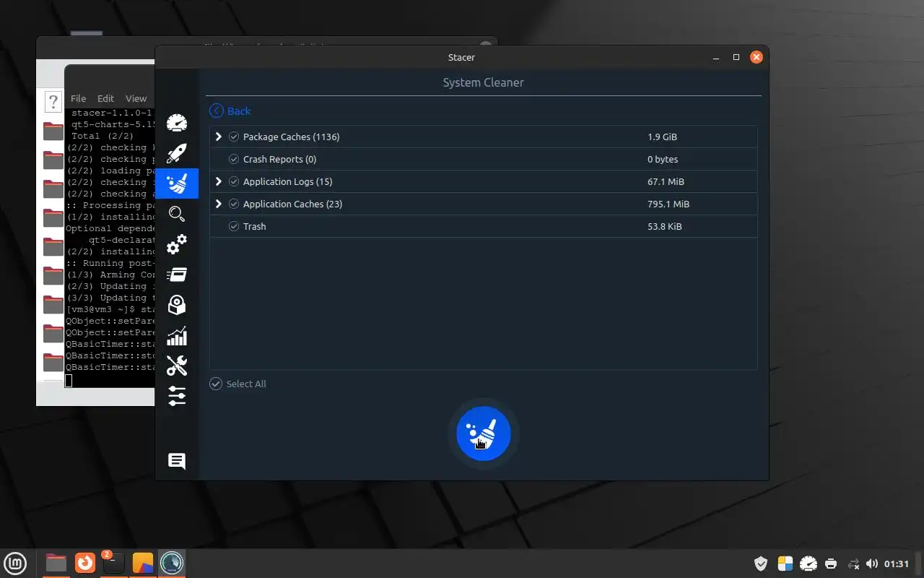Click the large blue Clean broom button

pos(484,433)
